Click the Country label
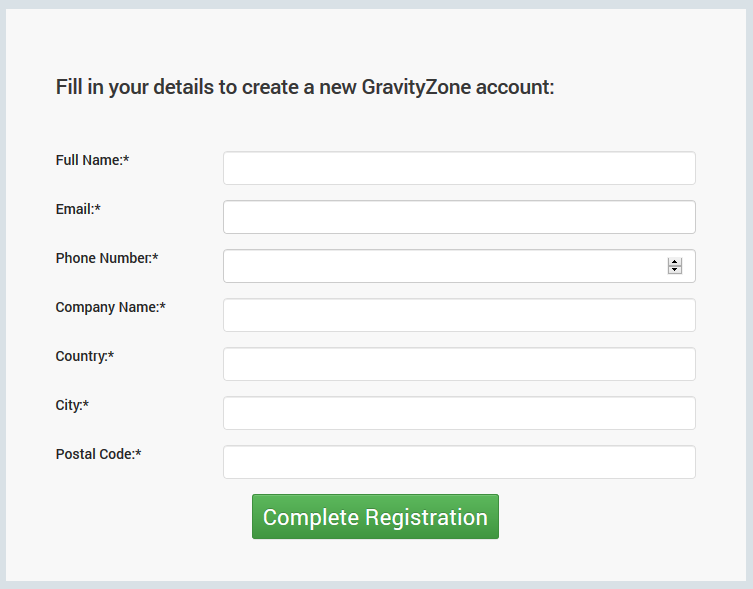The height and width of the screenshot is (589, 753). click(x=82, y=356)
